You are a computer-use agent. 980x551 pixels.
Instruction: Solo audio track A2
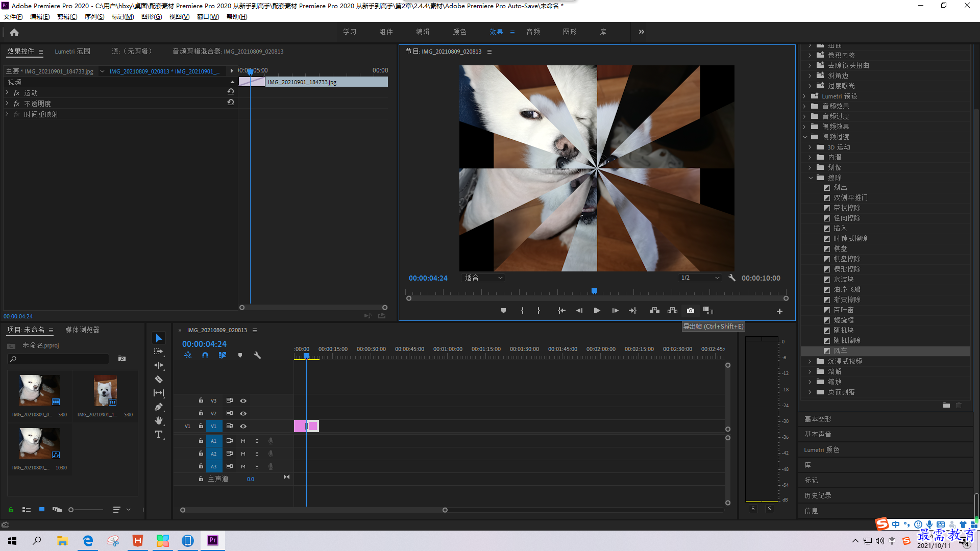click(x=257, y=454)
